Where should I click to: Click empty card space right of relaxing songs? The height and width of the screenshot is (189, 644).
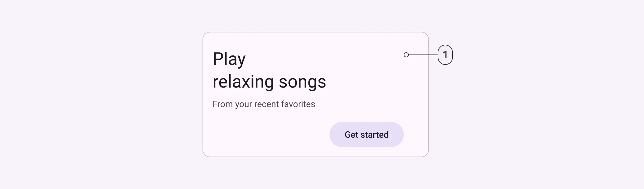tap(371, 82)
